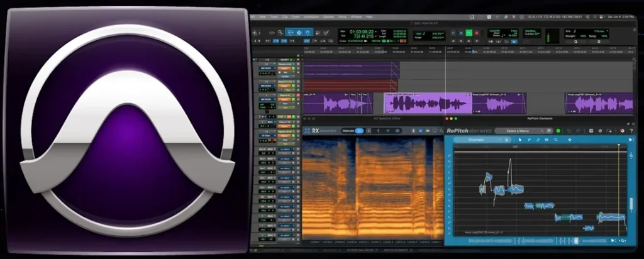Open the Chromatic scale dropdown
The image size is (644, 259).
coord(481,140)
